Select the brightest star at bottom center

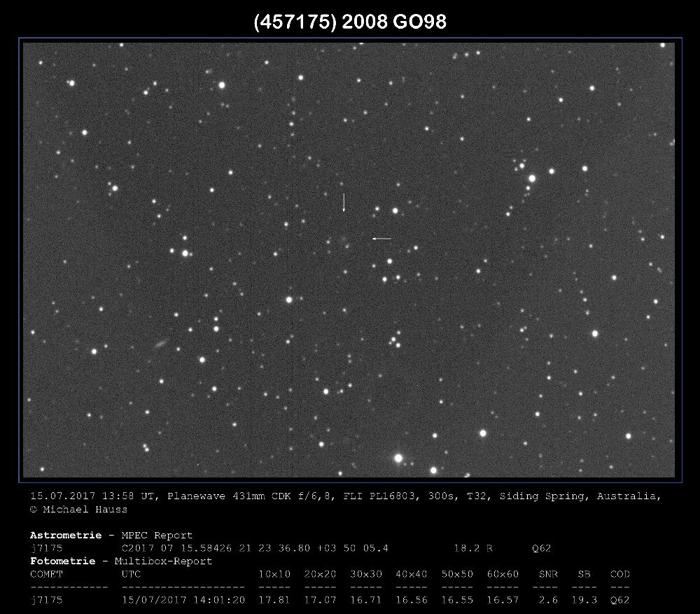[x=398, y=458]
